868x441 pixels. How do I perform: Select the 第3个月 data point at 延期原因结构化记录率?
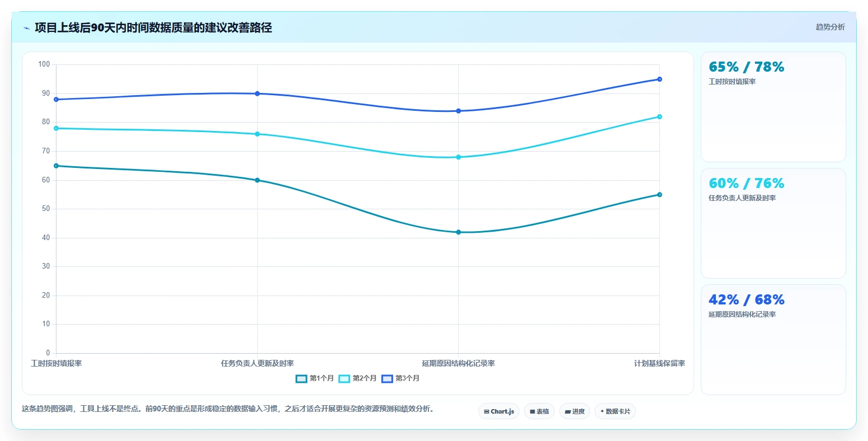pos(459,111)
